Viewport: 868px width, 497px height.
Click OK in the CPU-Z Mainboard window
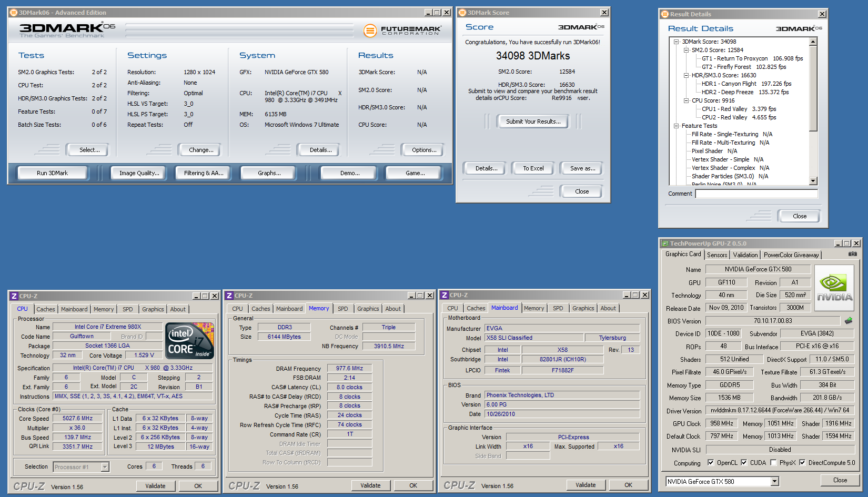628,485
